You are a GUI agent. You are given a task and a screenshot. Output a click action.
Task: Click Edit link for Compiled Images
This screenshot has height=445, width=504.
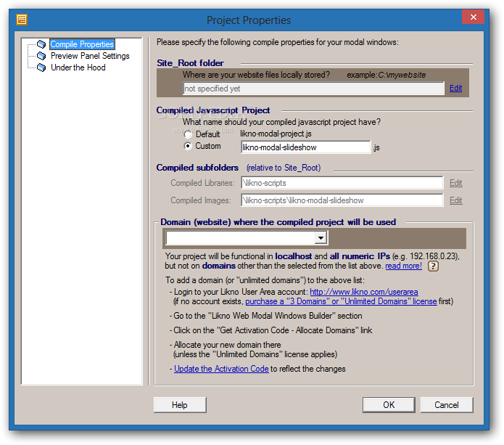click(456, 200)
